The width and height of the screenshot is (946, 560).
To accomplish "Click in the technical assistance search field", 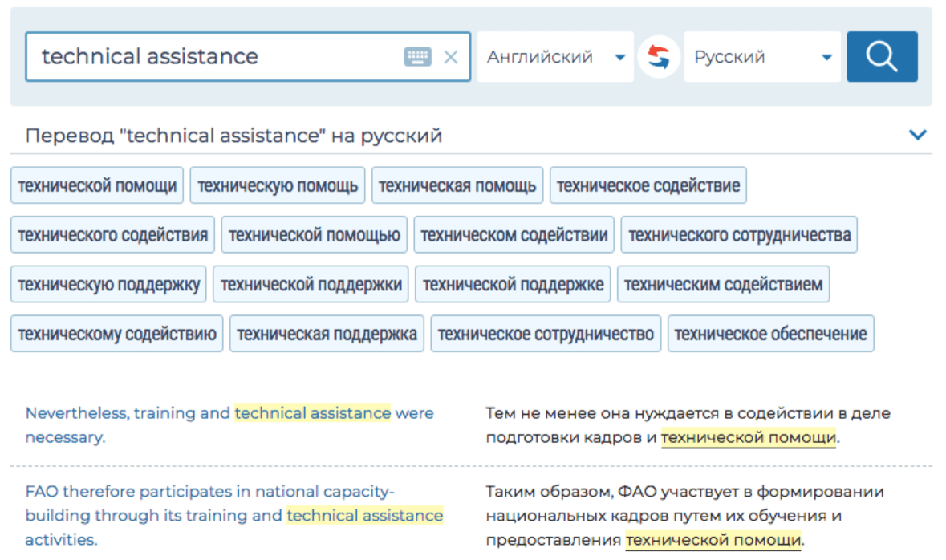I will pos(211,57).
